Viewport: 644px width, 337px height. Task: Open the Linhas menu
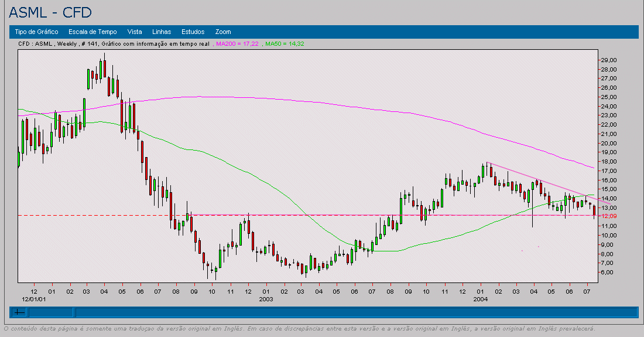point(162,32)
